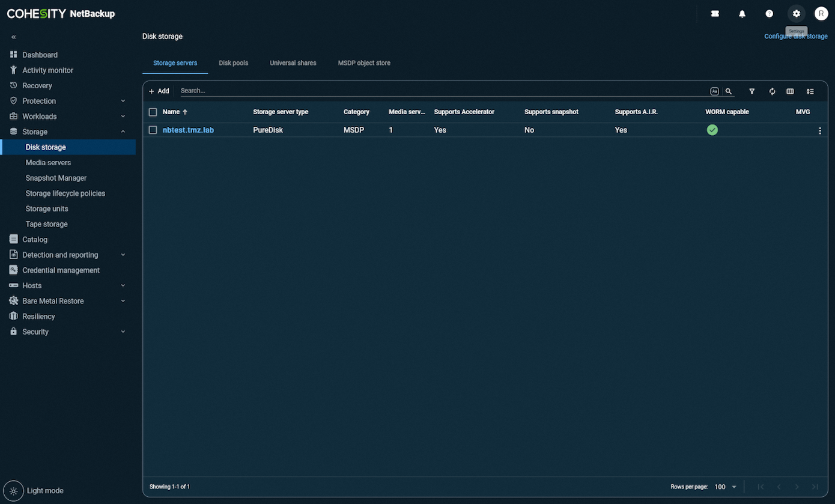Collapse the left navigation with the chevron icon
Screen dimensions: 835x504
tap(13, 37)
